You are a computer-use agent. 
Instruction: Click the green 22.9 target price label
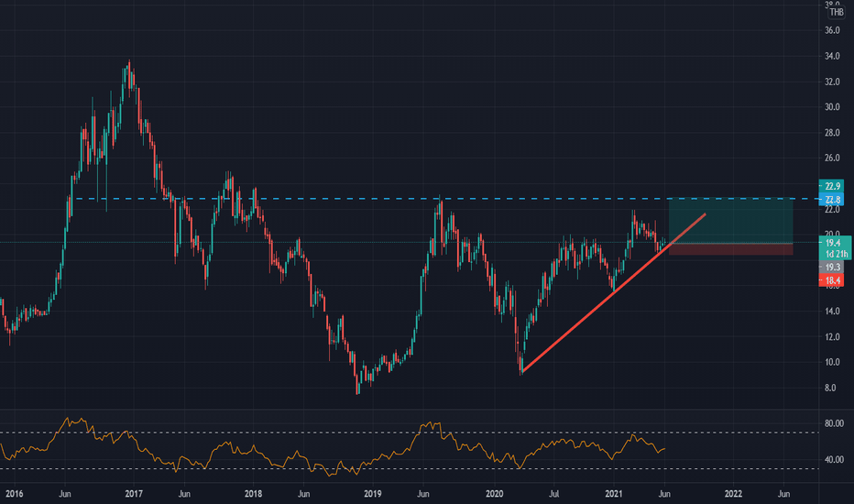(832, 186)
